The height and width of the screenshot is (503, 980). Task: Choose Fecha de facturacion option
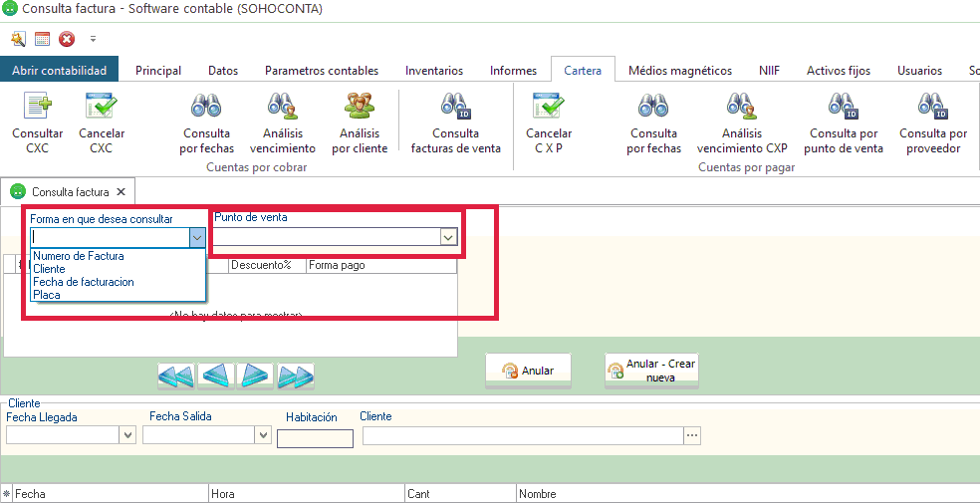[84, 282]
